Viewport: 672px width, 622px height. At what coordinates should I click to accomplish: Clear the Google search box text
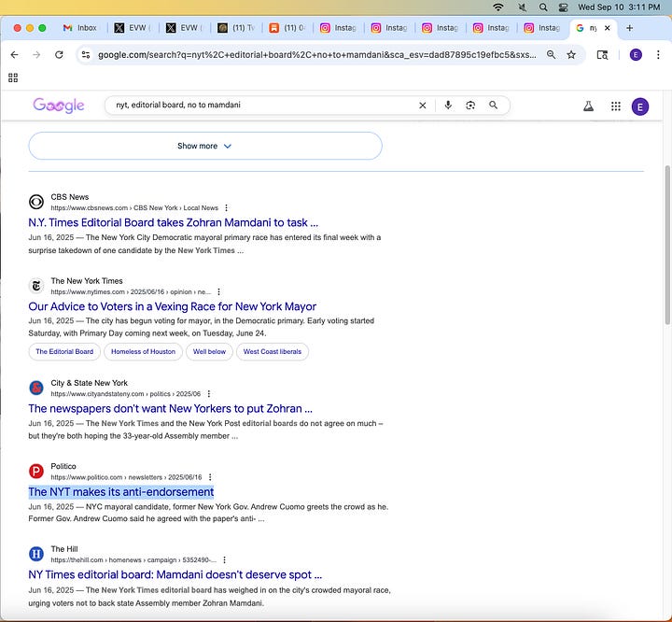click(x=422, y=106)
